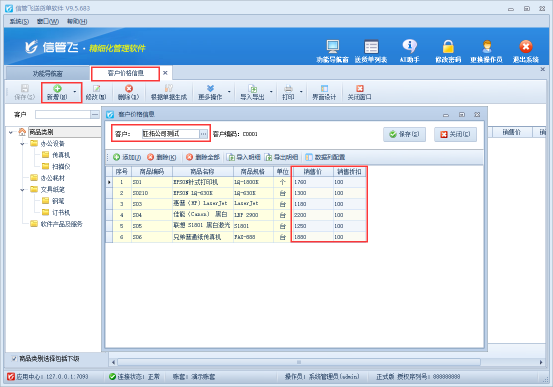Click the 关闭(C) button in dialog
Screen dimensions: 553x387
(x=455, y=134)
